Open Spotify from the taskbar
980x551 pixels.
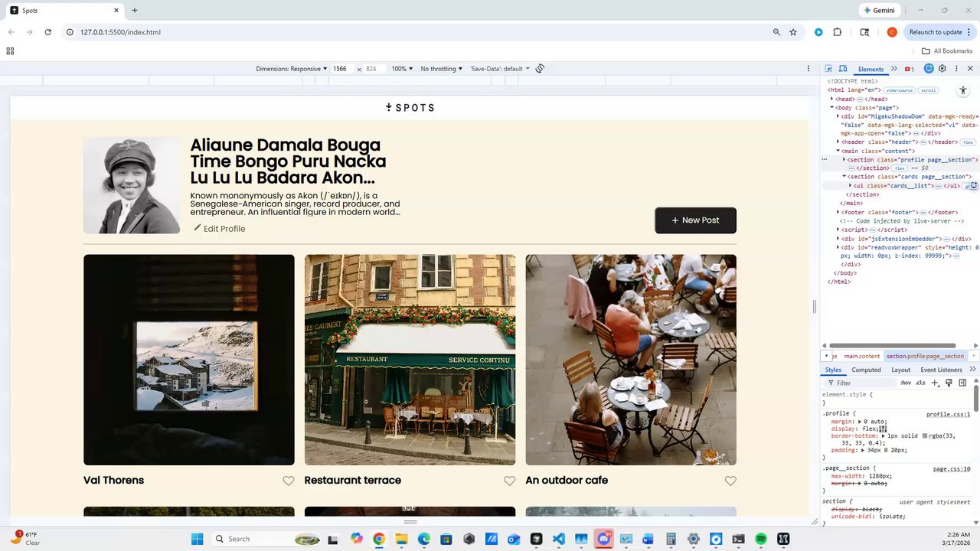point(761,539)
